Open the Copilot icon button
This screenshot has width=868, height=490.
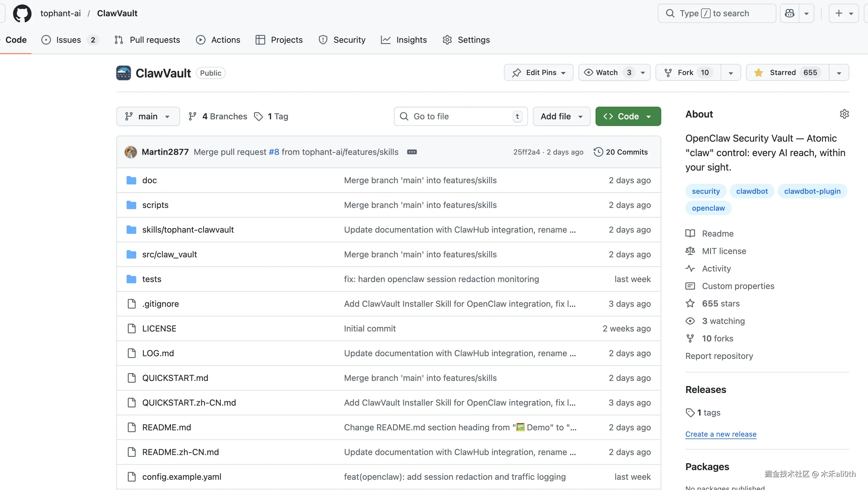coord(790,14)
